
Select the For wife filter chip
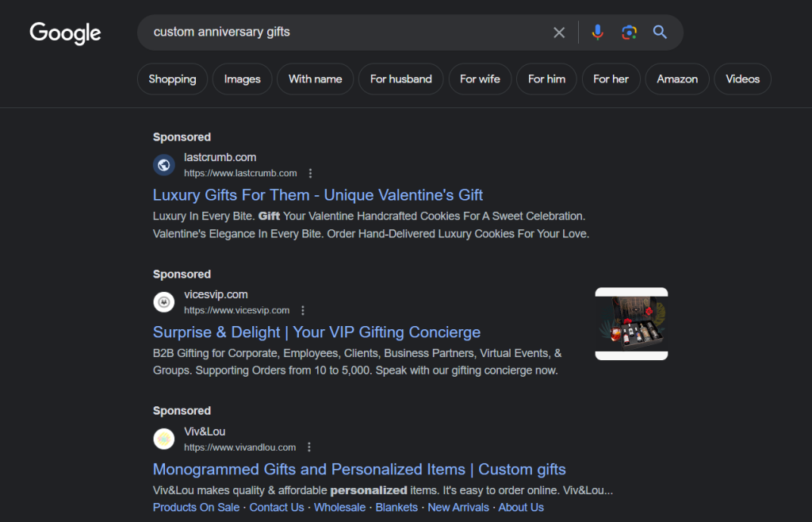tap(480, 79)
